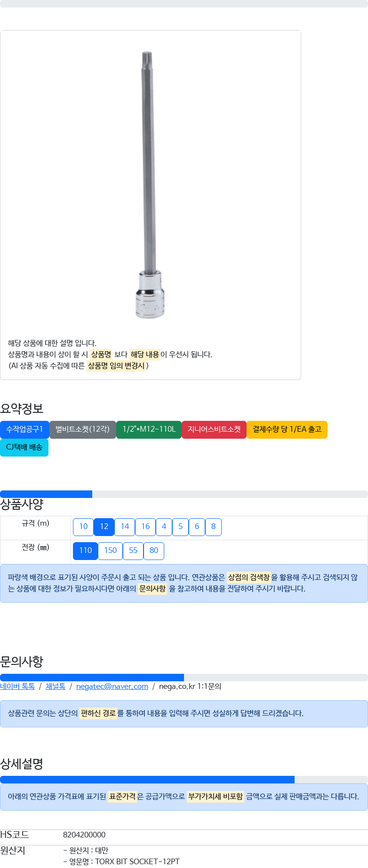Select spec size 10
Viewport: 368px width, 868px height.
coord(83,527)
